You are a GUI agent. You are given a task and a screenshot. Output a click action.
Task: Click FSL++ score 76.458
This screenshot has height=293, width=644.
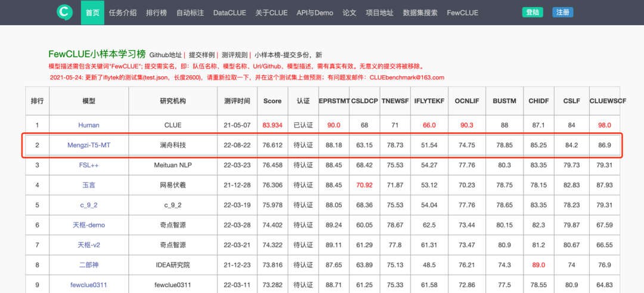point(273,165)
